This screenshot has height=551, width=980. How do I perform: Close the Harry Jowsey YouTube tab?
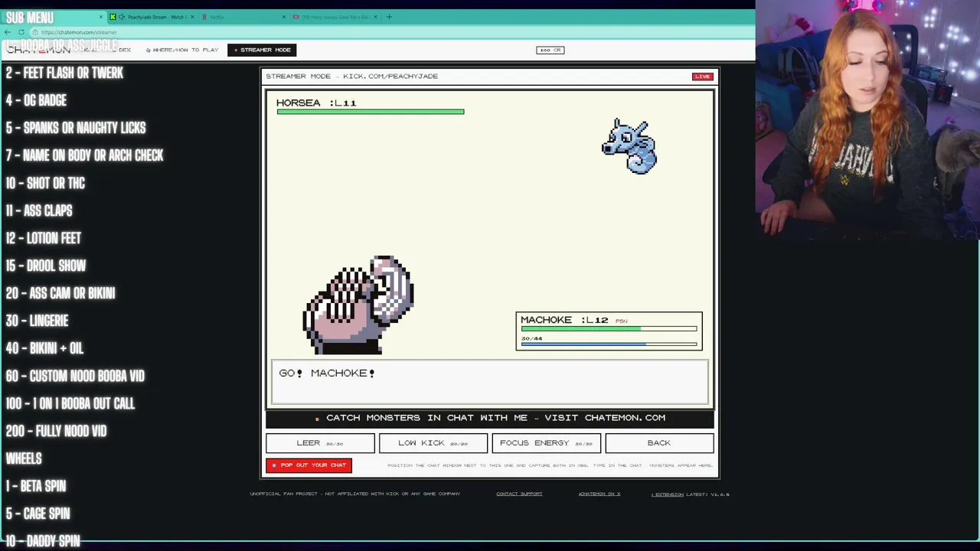pyautogui.click(x=375, y=17)
